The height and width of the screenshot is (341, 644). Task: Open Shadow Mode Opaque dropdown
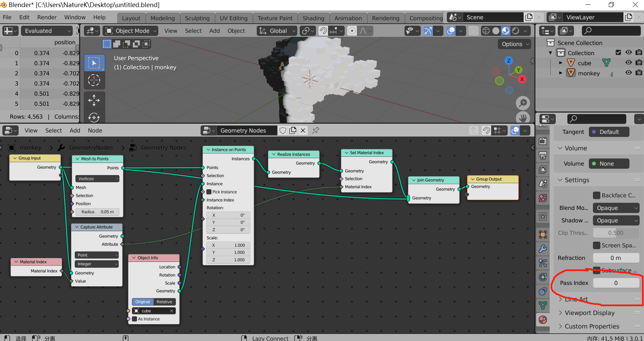click(x=616, y=220)
